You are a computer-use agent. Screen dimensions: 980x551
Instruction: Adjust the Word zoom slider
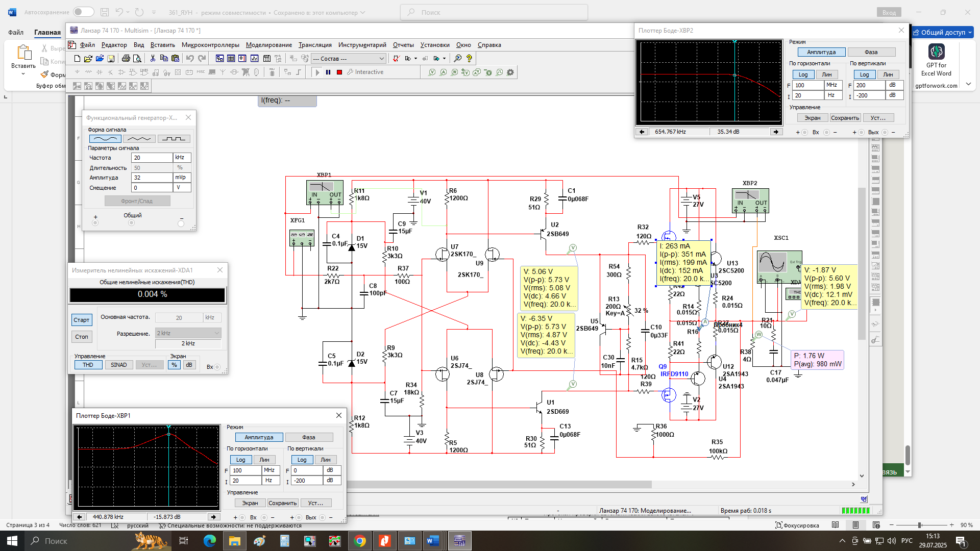coord(919,525)
